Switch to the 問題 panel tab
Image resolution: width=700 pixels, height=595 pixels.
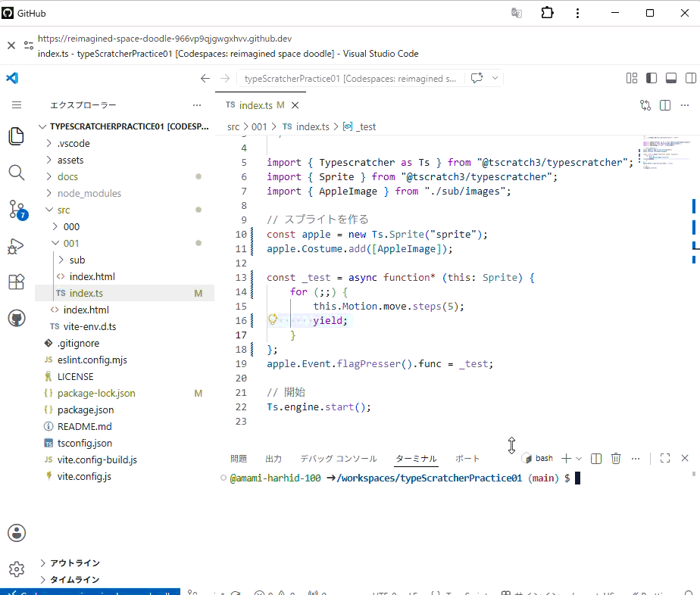click(x=239, y=459)
